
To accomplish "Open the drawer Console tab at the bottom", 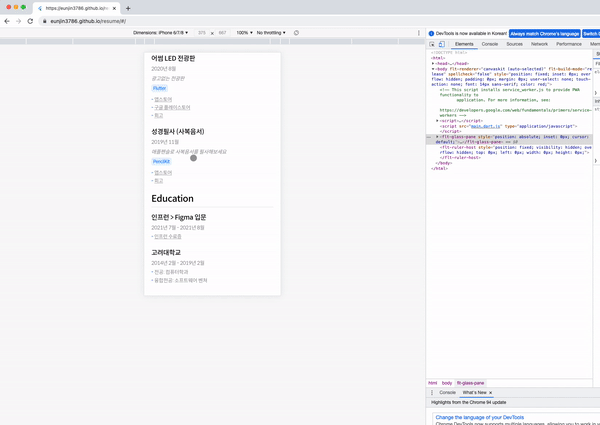I will 447,392.
